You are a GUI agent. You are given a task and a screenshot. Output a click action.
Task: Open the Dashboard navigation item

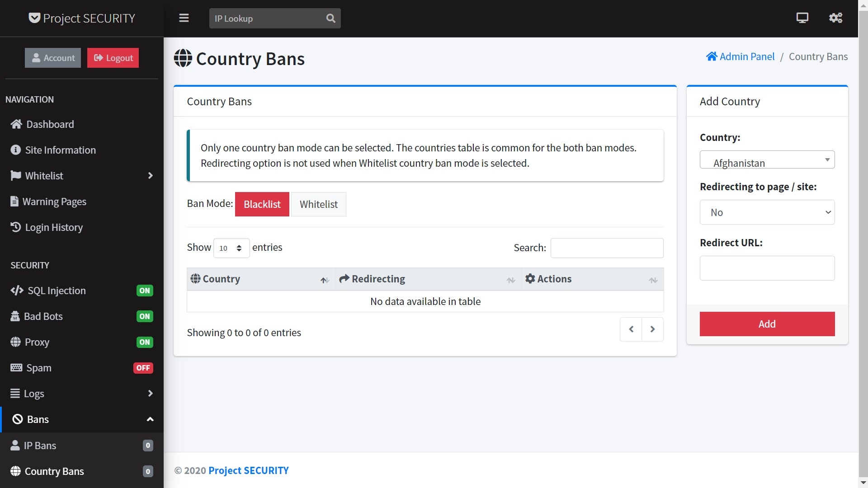[x=50, y=124]
